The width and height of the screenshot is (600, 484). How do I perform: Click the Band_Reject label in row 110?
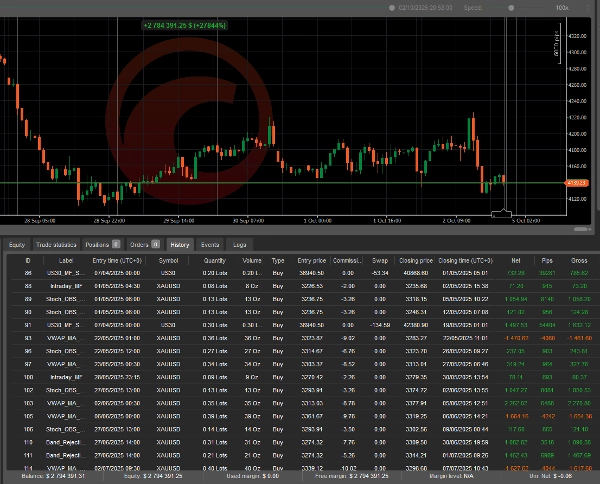66,442
